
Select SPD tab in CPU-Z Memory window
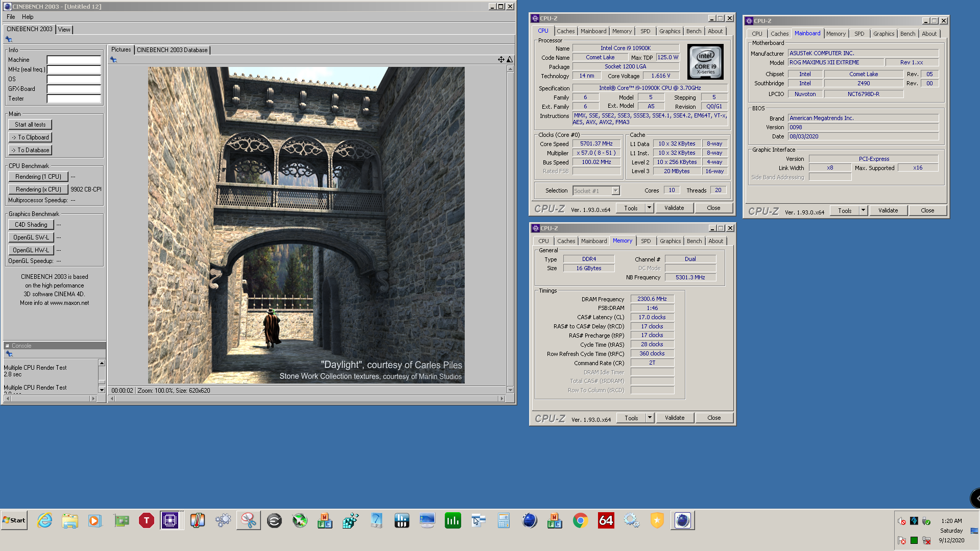pos(646,241)
